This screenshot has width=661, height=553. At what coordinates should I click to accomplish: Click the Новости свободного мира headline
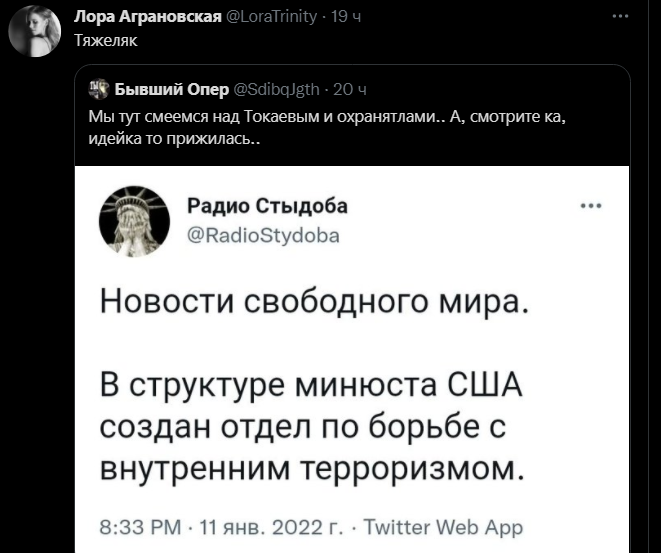pyautogui.click(x=314, y=302)
